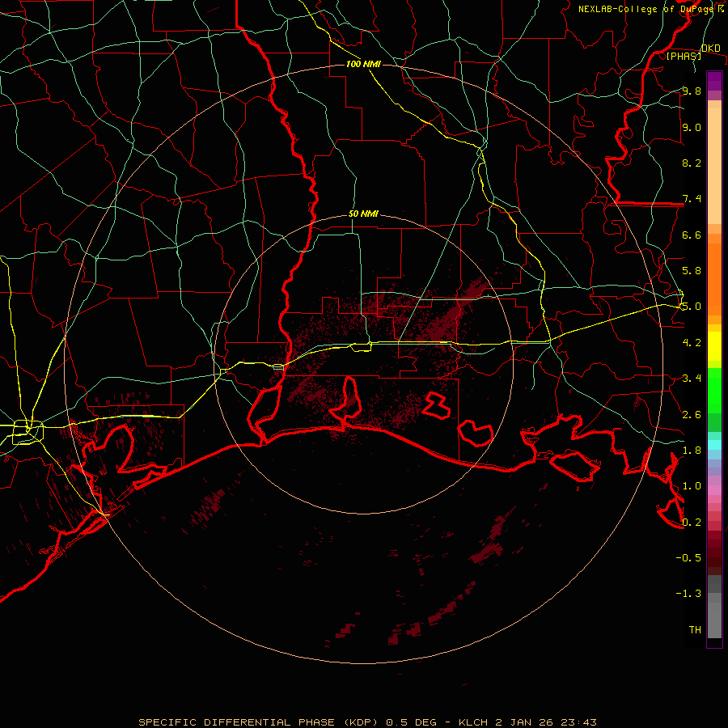Pick the cyan segment of color bar
Viewport: 728px width, 728px height.
[714, 445]
